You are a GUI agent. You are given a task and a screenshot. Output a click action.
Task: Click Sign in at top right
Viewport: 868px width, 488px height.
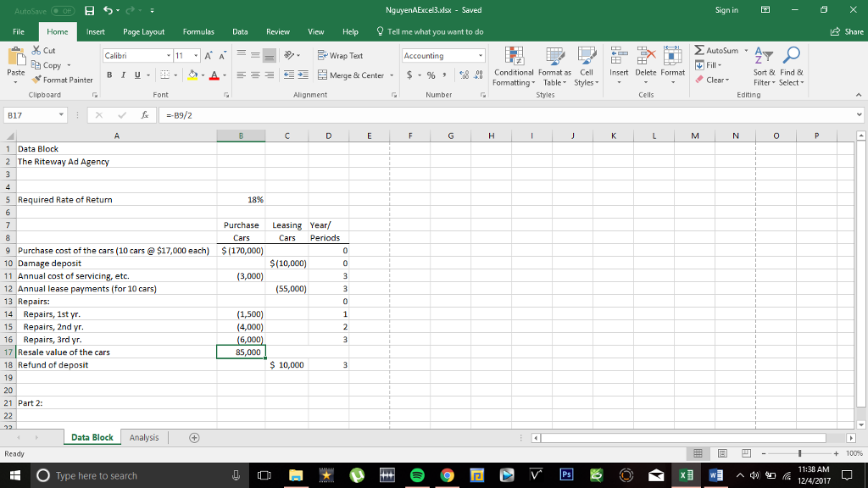pyautogui.click(x=726, y=10)
